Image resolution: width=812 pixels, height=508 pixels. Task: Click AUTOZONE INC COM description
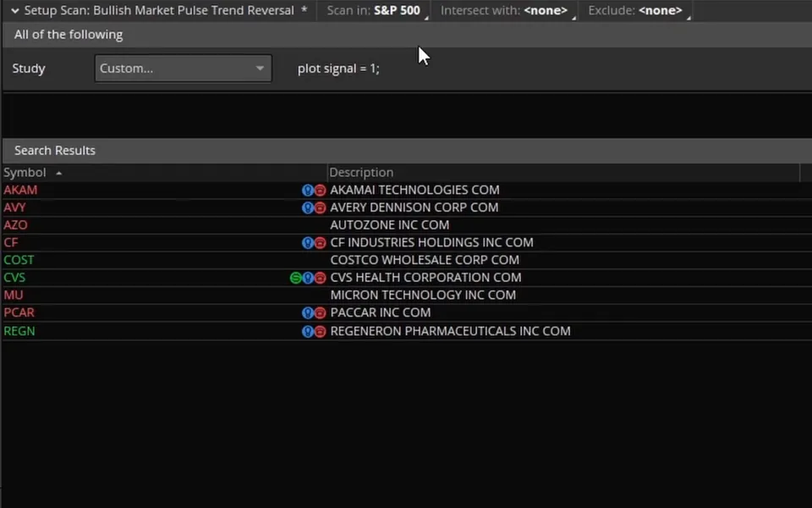390,225
